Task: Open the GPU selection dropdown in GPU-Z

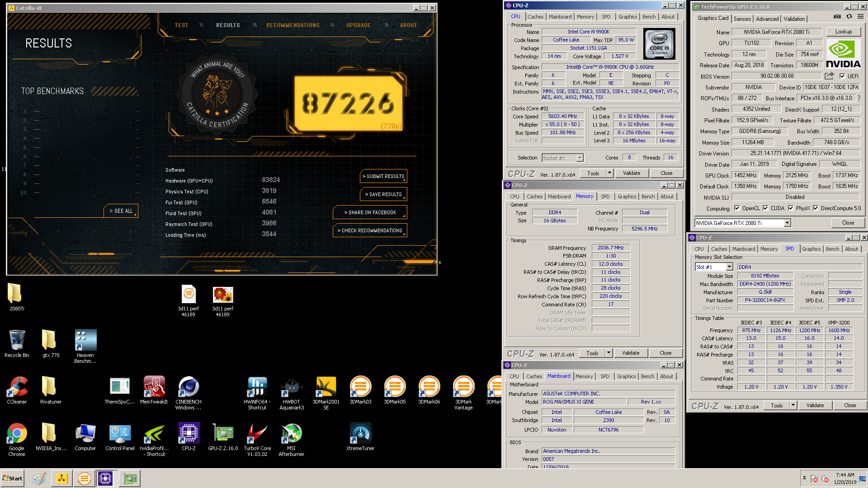Action: pos(787,223)
